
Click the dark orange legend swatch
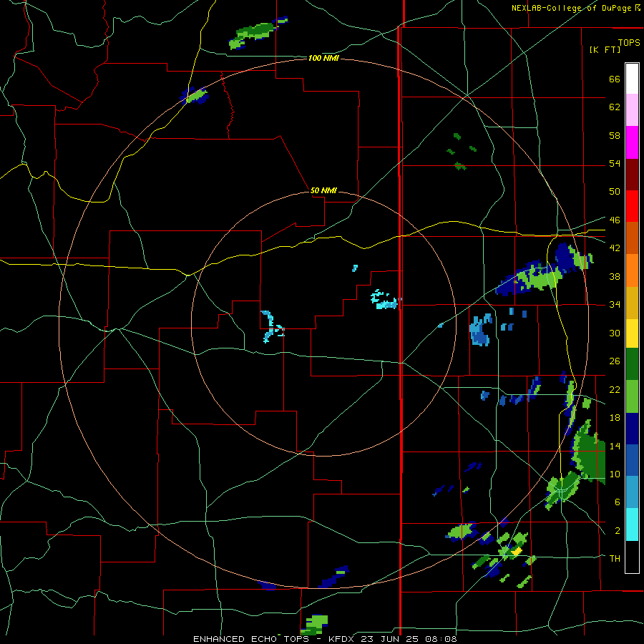pyautogui.click(x=632, y=238)
